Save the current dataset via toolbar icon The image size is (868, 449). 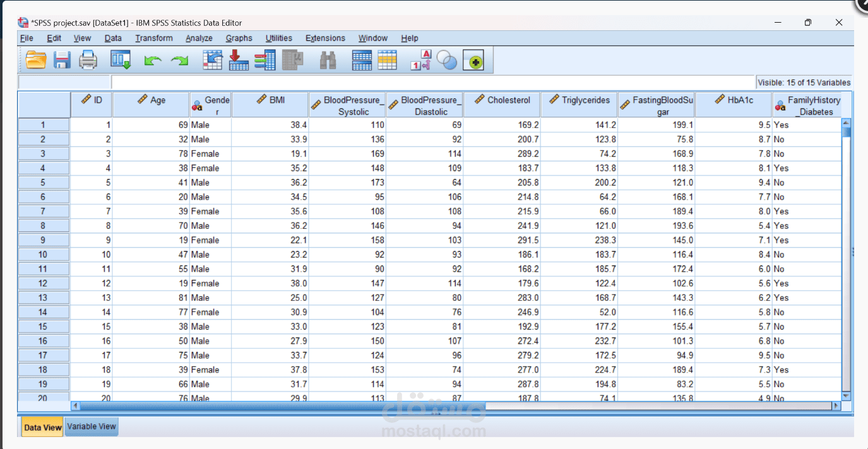(61, 59)
